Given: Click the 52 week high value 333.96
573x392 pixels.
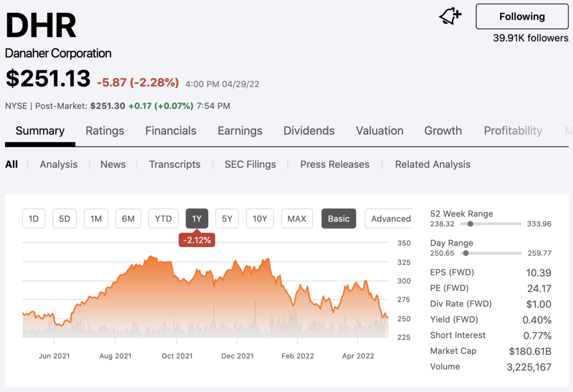Looking at the screenshot, I should [539, 224].
